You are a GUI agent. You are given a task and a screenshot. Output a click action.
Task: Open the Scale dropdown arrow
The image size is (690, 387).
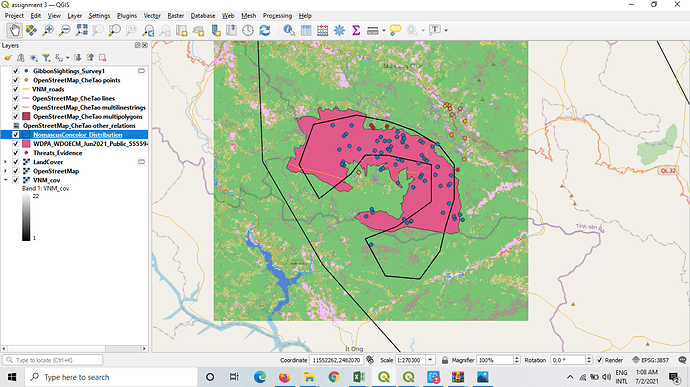430,360
